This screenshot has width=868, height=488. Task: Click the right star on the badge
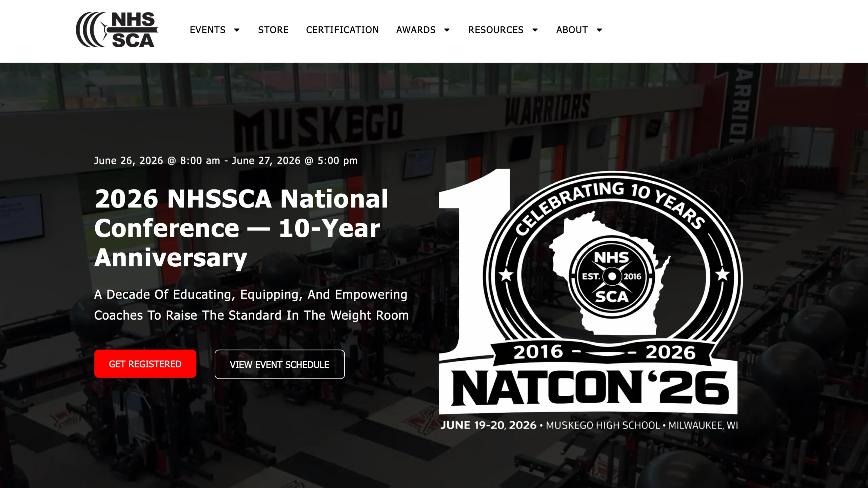pos(723,274)
